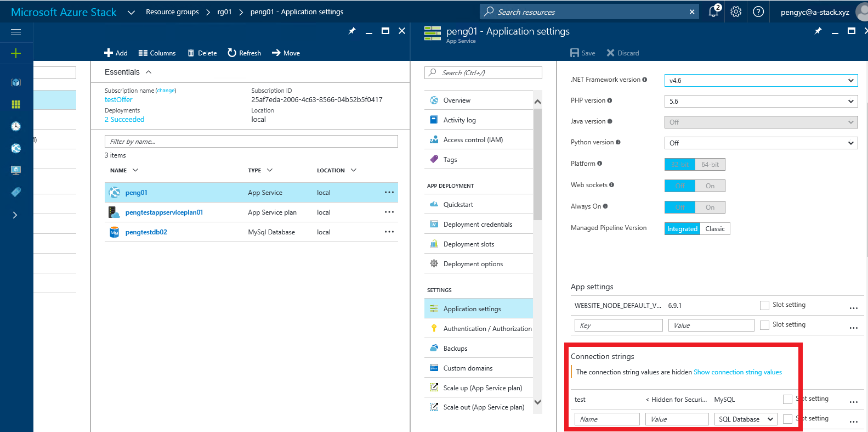Open Deployment slots menu item

tap(479, 244)
